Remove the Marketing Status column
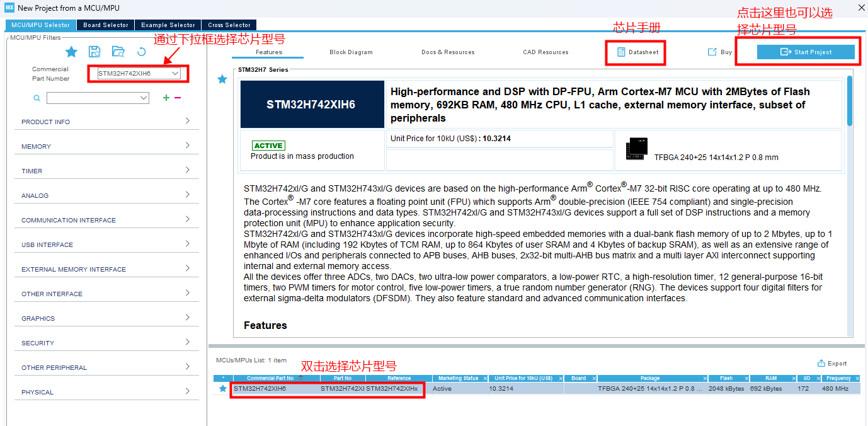 tap(485, 379)
